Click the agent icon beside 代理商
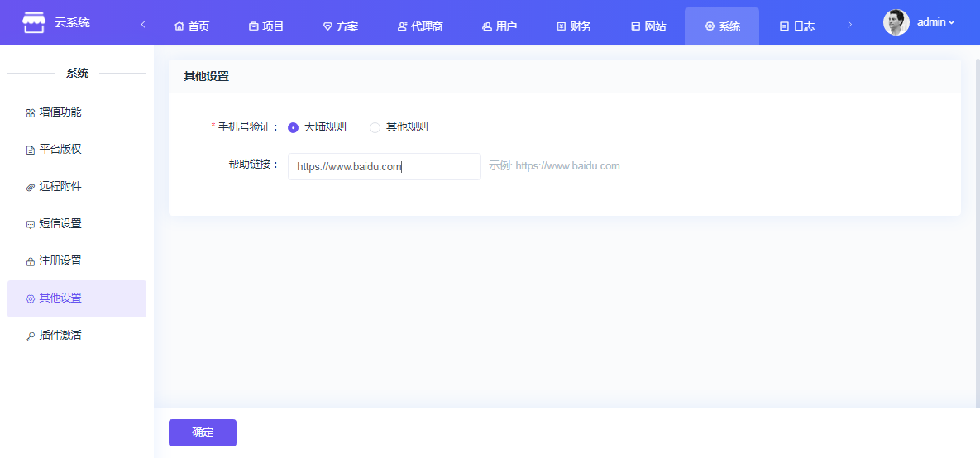The image size is (980, 458). (402, 26)
